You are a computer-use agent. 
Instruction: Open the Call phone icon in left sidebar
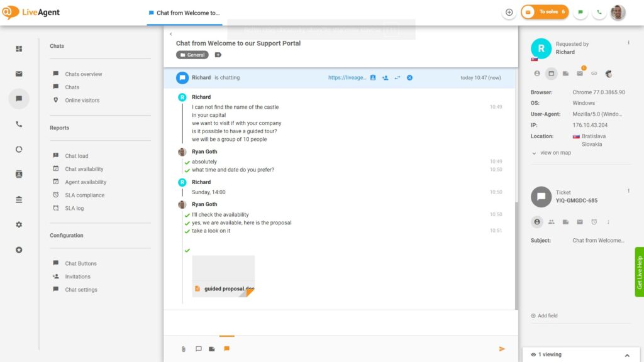coord(19,124)
